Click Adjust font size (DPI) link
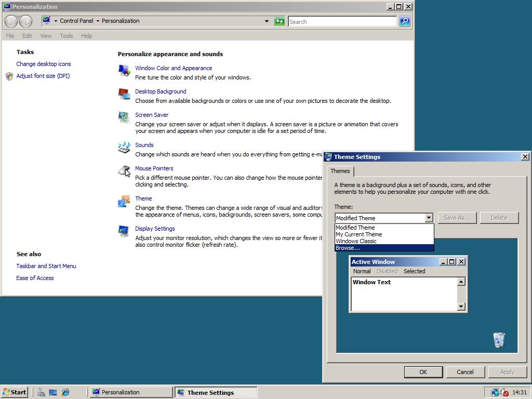532x399 pixels. tap(43, 76)
